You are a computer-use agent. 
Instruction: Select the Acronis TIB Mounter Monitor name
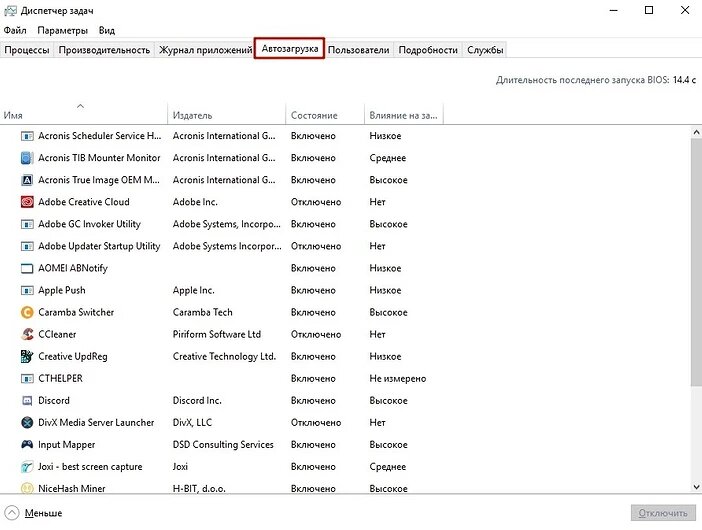(x=99, y=158)
